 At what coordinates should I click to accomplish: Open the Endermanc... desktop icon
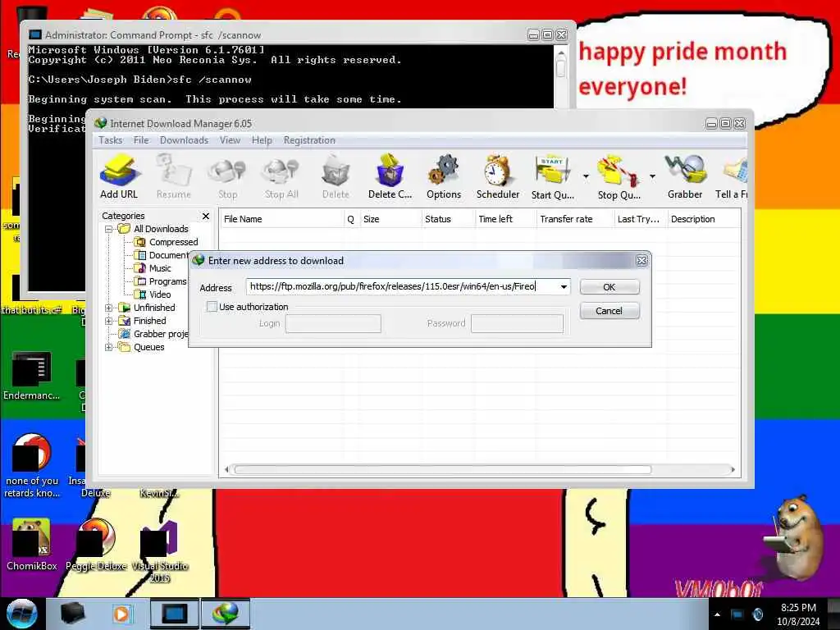click(x=32, y=376)
